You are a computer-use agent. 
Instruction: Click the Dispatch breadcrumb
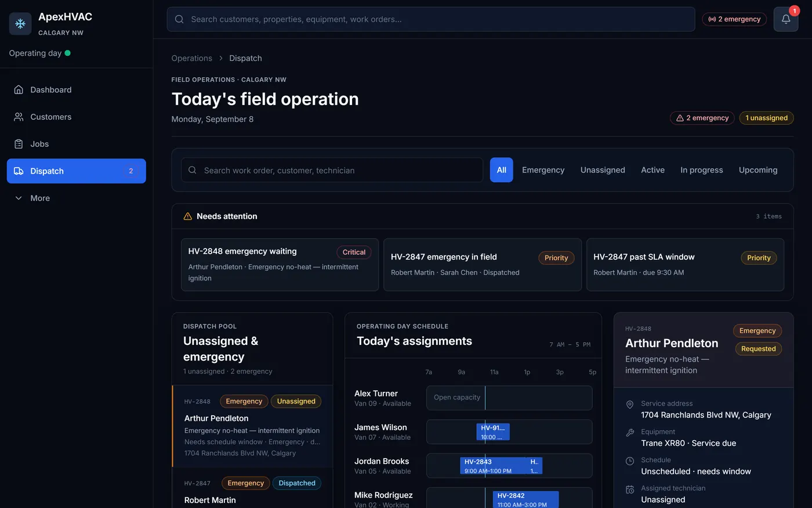tap(245, 58)
